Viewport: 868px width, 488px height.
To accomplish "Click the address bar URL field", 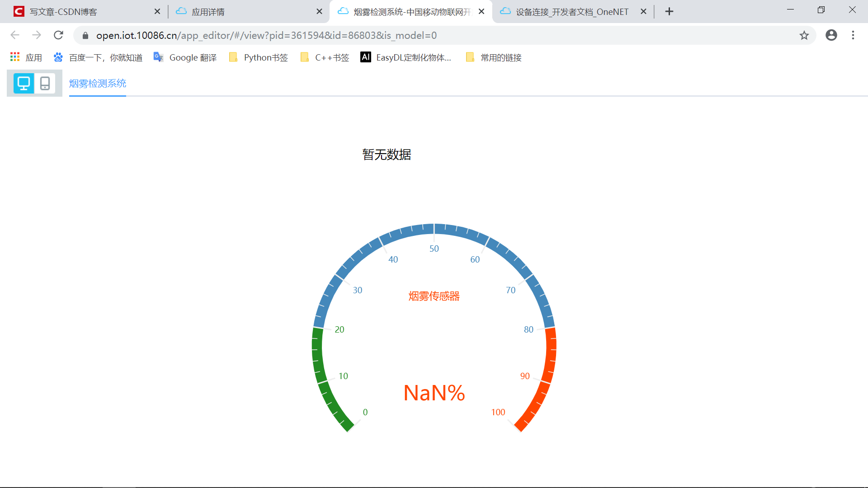I will pos(407,35).
